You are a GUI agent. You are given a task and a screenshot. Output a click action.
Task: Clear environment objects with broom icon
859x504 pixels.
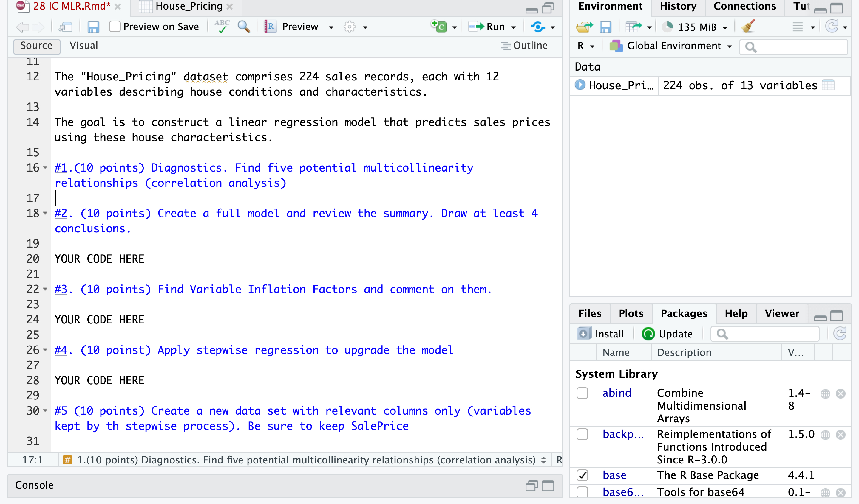[x=748, y=27]
